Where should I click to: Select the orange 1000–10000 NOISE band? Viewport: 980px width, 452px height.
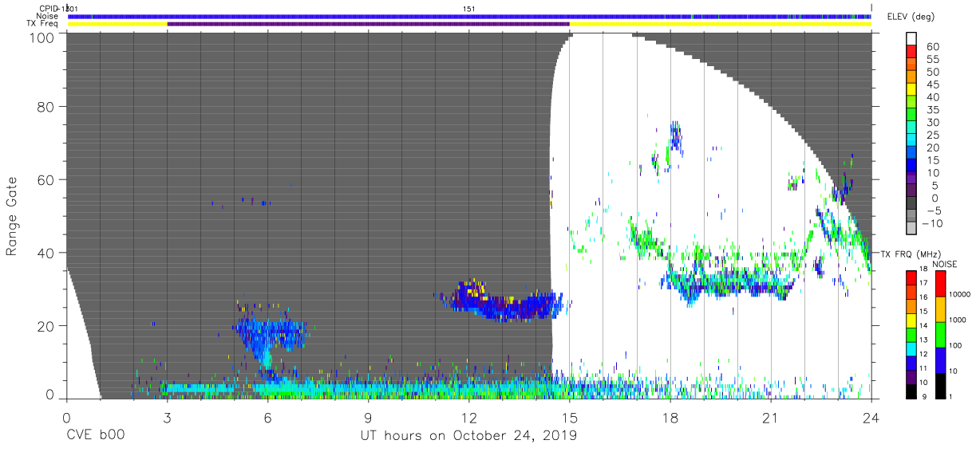pos(939,309)
